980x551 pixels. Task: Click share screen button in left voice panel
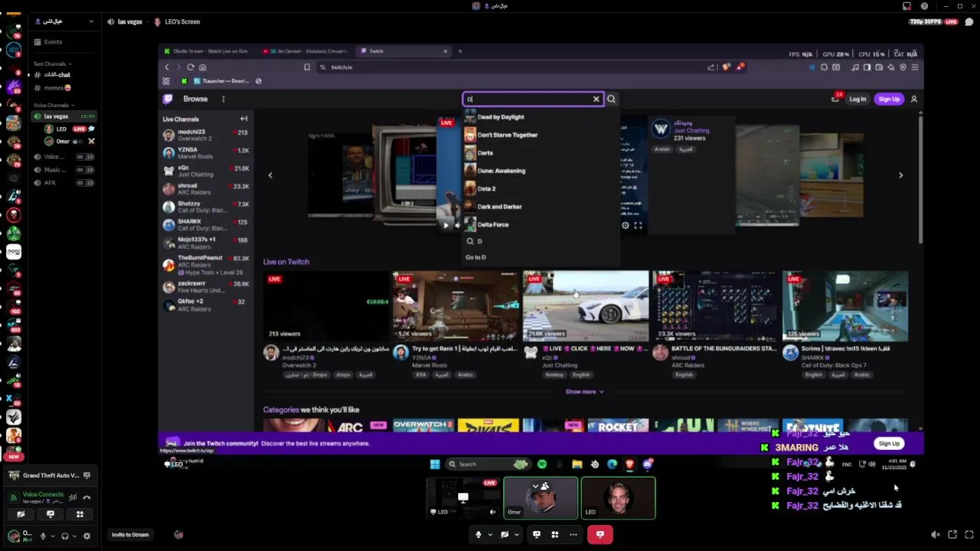tap(50, 514)
